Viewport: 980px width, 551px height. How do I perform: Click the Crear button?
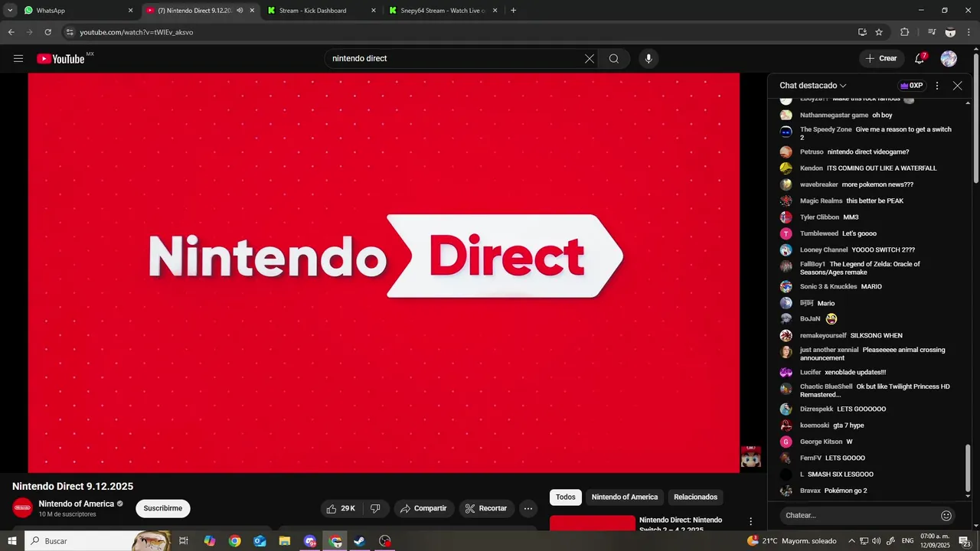coord(880,59)
